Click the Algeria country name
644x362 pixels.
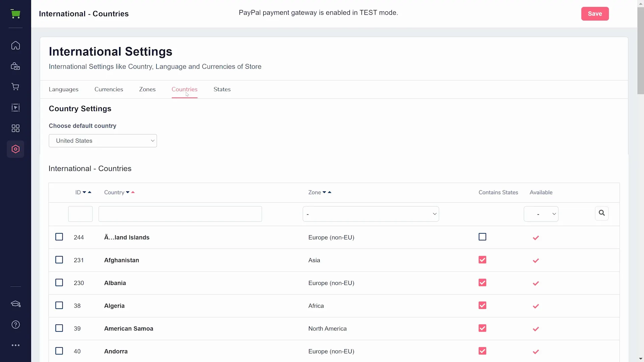(114, 306)
